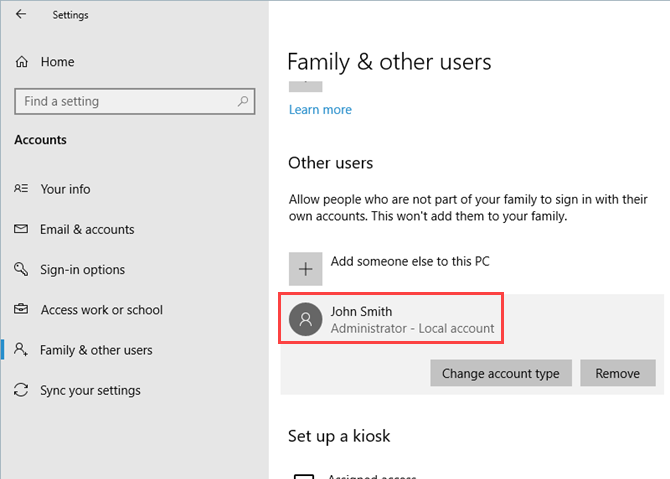Click the Sync your settings icon
The width and height of the screenshot is (670, 479).
21,390
